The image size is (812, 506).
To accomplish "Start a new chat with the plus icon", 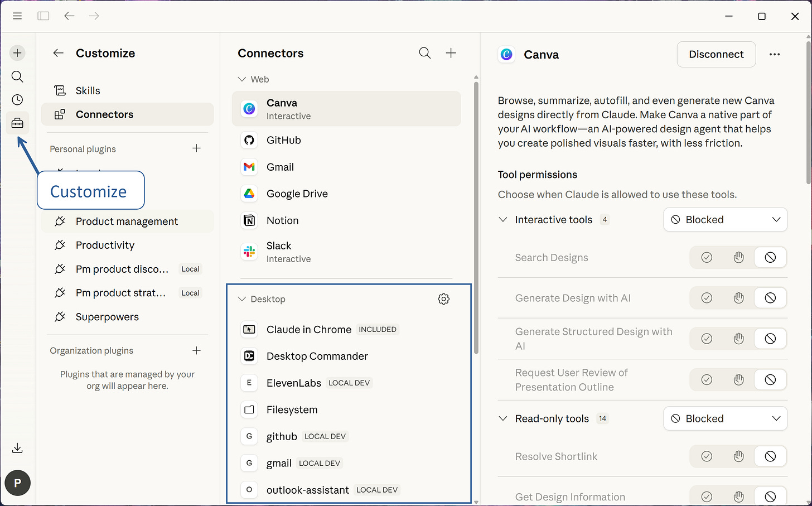I will coord(17,52).
